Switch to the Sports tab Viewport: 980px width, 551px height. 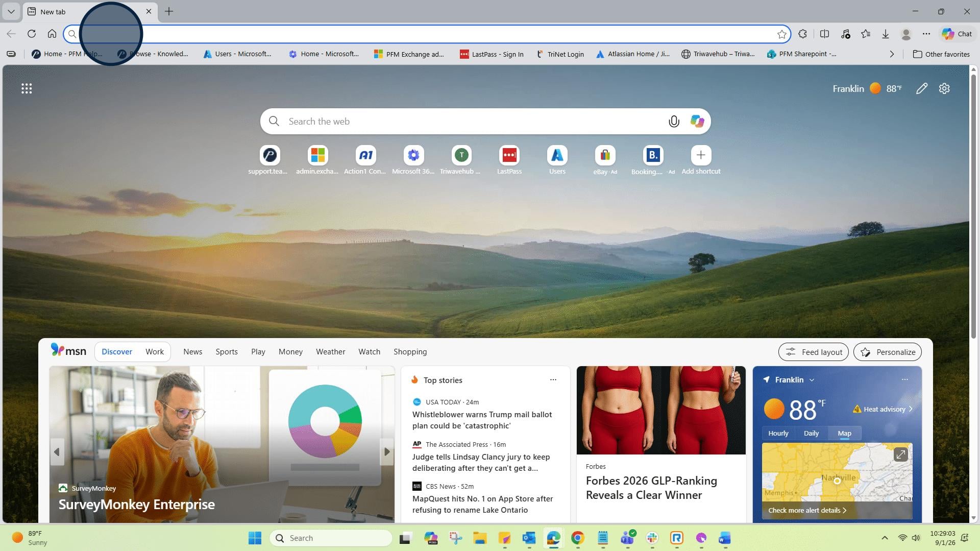227,352
